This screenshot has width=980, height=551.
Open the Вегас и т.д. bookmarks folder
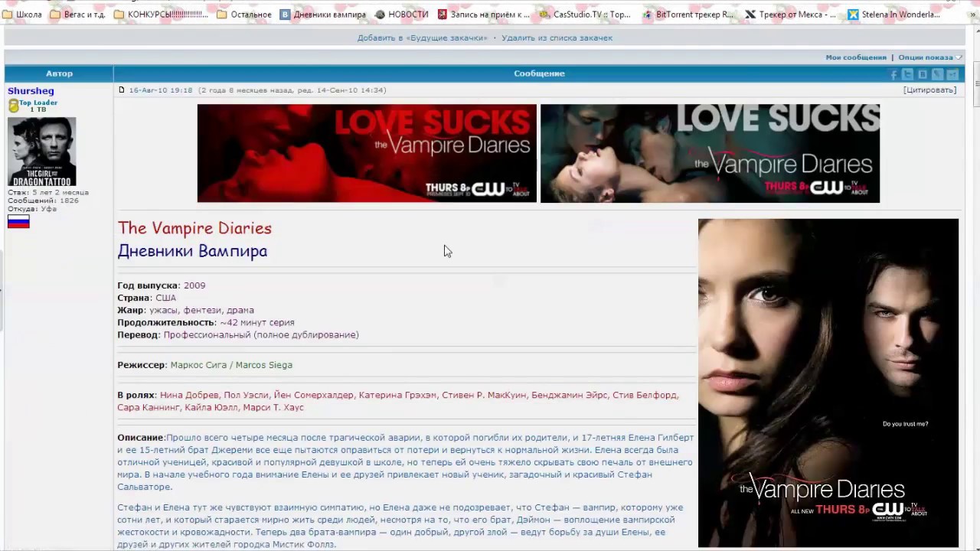77,15
